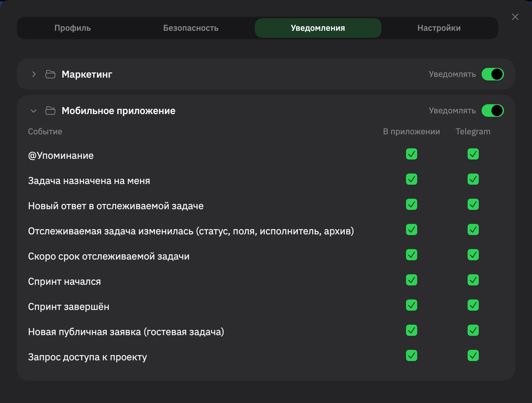This screenshot has width=532, height=403.
Task: Click the Маркетинг folder icon
Action: (50, 74)
